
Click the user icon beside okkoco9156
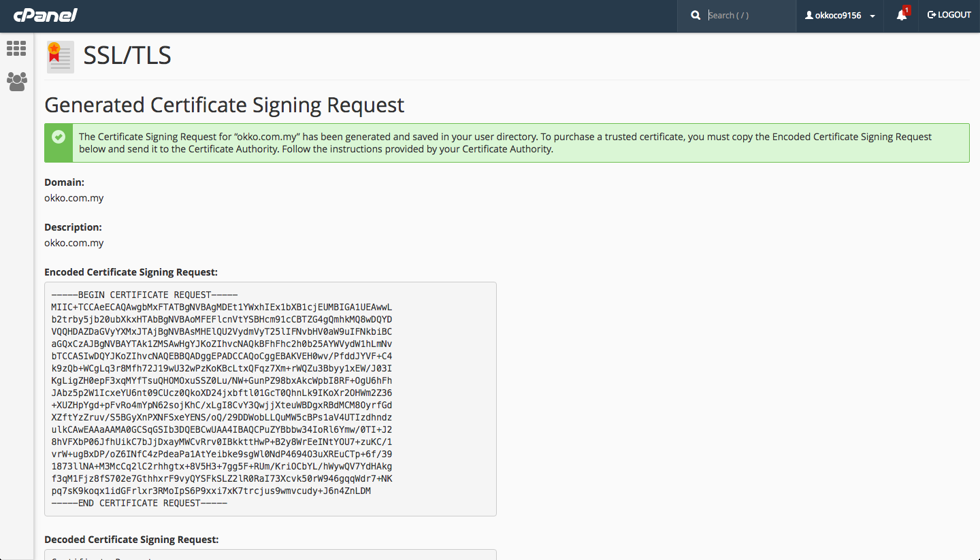(x=809, y=15)
